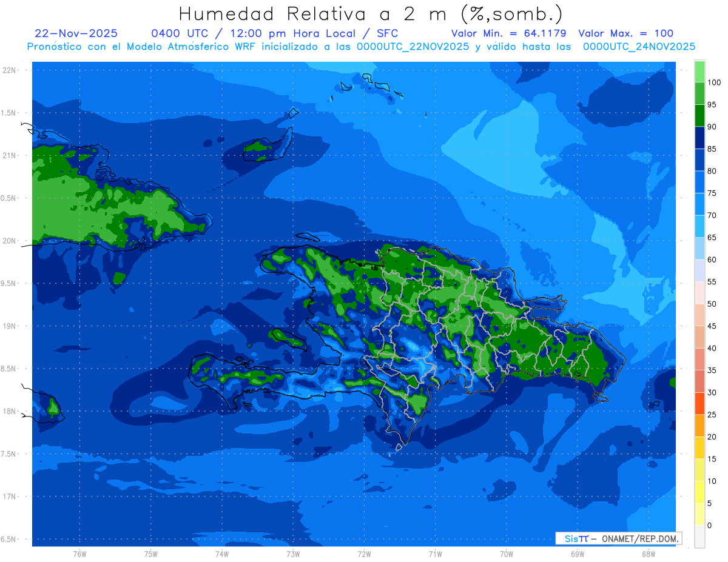728x562 pixels.
Task: Select the orange-red 25–30 legend swatch
Action: (x=699, y=403)
